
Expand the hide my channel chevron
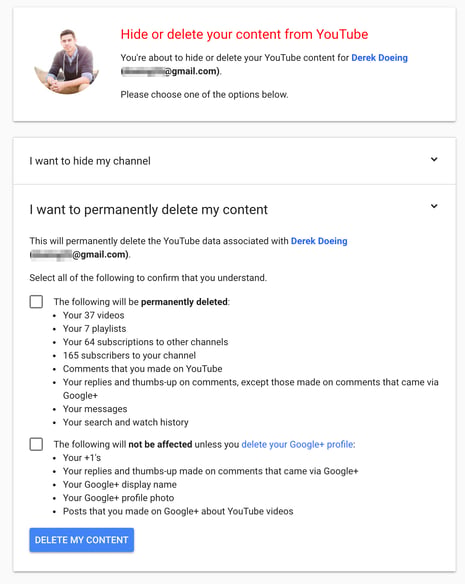pos(434,159)
